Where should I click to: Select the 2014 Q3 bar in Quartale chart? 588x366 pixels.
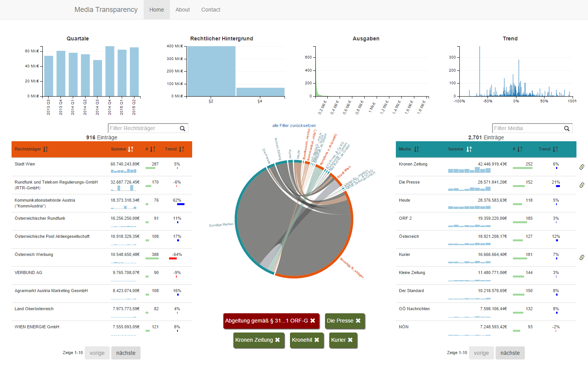click(97, 78)
